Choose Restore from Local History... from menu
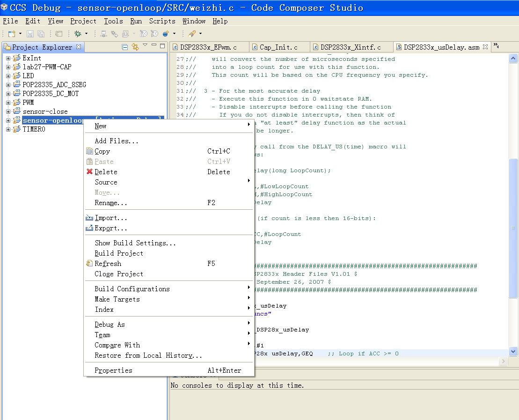519x420 pixels. (x=169, y=355)
